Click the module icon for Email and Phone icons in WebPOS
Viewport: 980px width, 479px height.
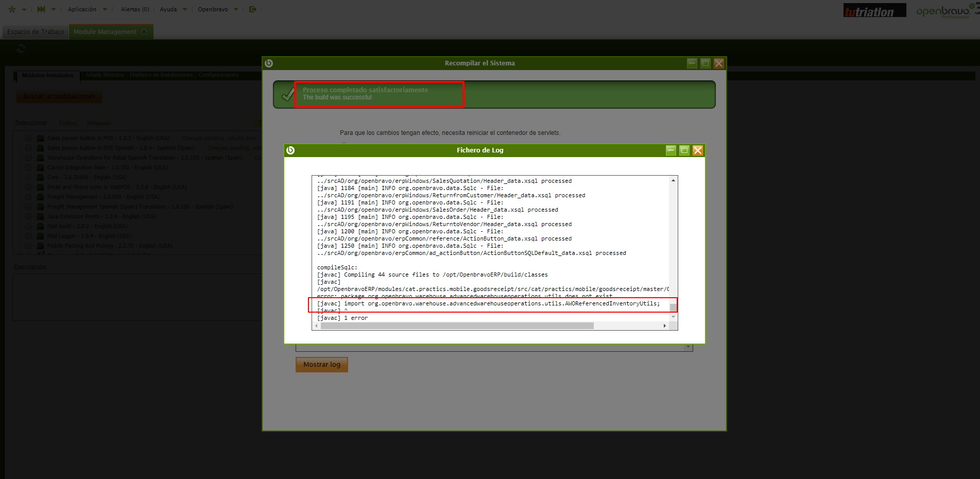[x=40, y=187]
